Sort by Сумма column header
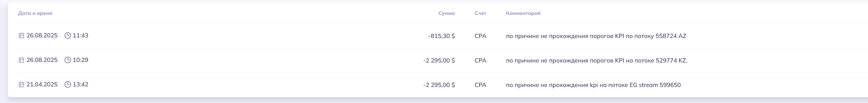Viewport: 868px width, 103px height. 446,14
